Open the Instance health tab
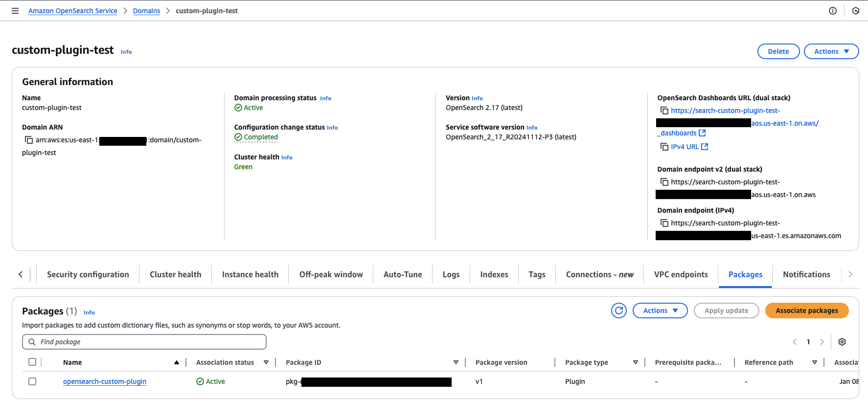Viewport: 868px width, 400px height. coord(250,275)
